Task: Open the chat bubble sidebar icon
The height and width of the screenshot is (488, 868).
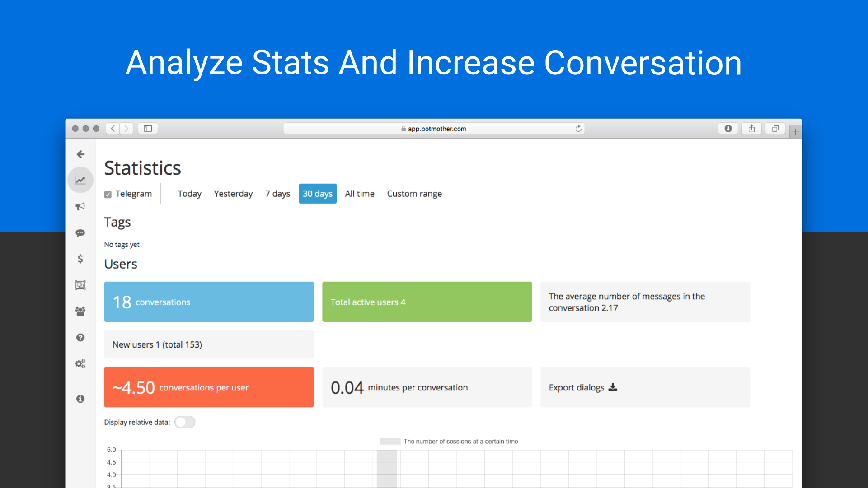Action: pos(80,233)
